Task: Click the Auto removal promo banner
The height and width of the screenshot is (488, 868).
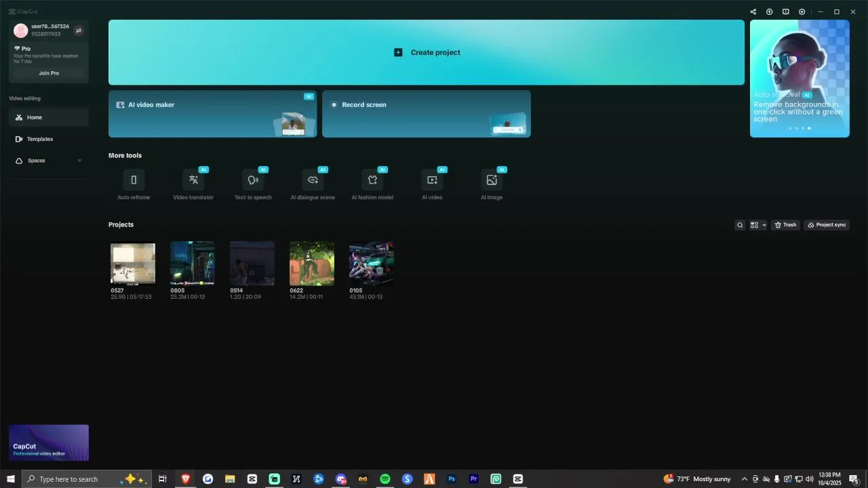Action: click(800, 79)
